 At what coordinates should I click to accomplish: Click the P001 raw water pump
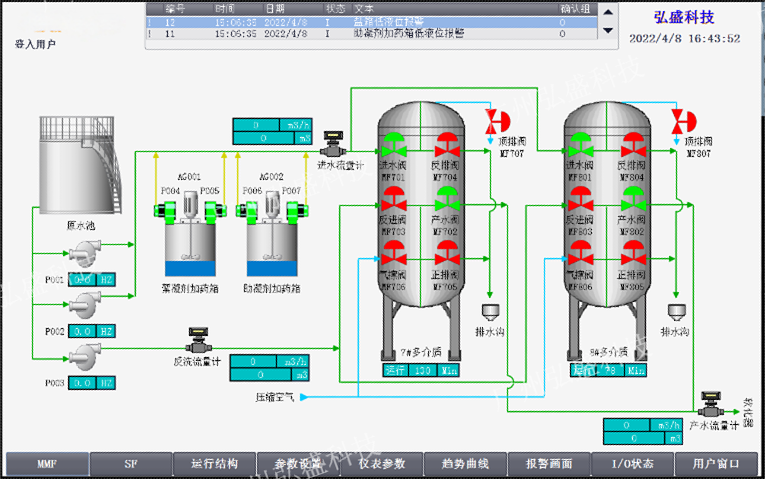coord(85,252)
